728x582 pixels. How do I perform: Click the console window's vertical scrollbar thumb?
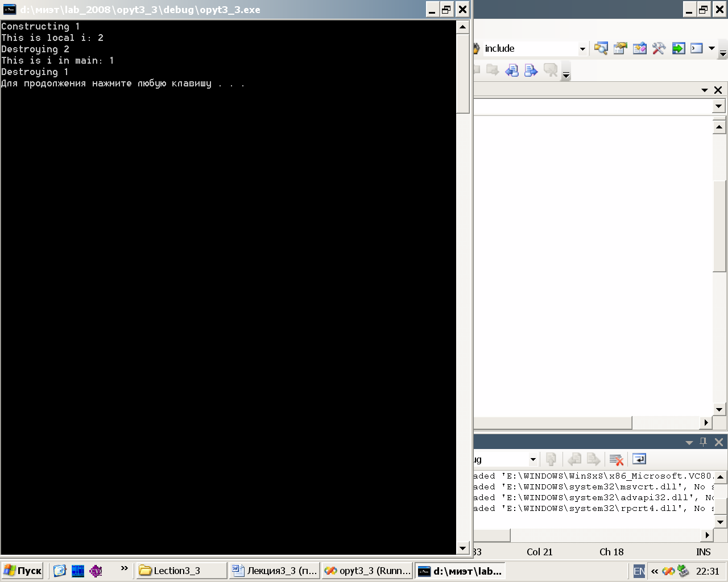(463, 73)
